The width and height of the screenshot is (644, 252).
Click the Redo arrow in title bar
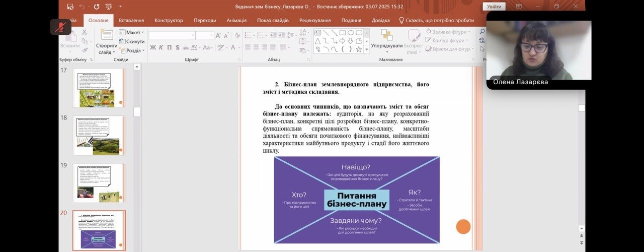[96, 7]
